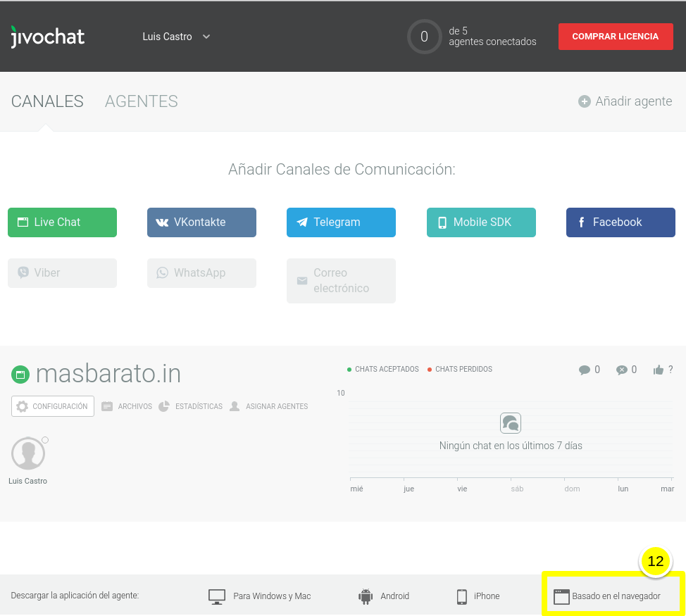Click the Android robot icon
The image size is (686, 616).
[366, 596]
